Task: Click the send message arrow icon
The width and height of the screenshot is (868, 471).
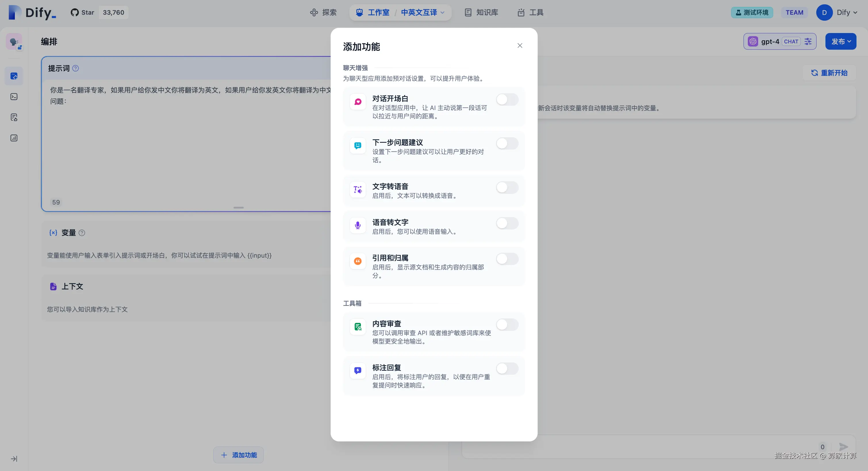Action: click(x=843, y=447)
